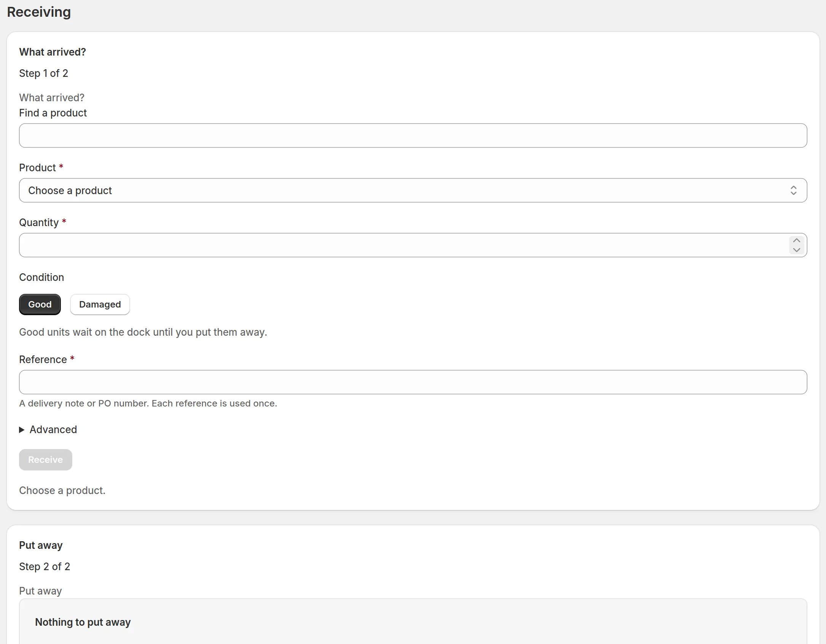Click the Reference field label

(x=43, y=360)
